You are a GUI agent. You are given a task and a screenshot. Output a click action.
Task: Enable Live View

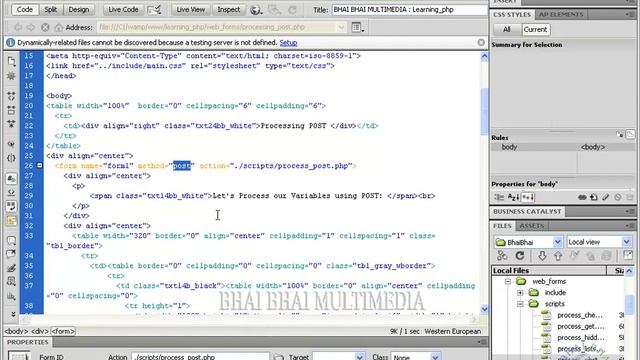(x=191, y=9)
